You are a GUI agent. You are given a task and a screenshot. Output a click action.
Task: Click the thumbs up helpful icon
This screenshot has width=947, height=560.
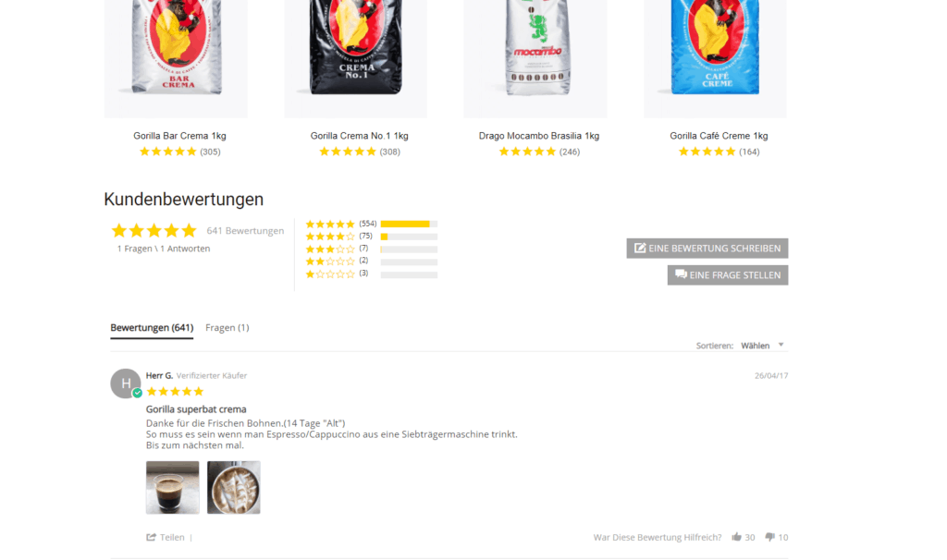[x=736, y=537]
